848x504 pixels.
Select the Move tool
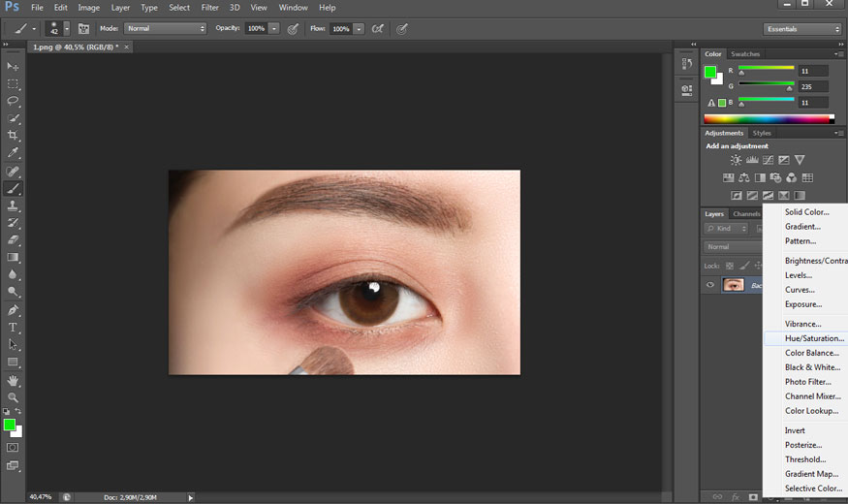[13, 67]
